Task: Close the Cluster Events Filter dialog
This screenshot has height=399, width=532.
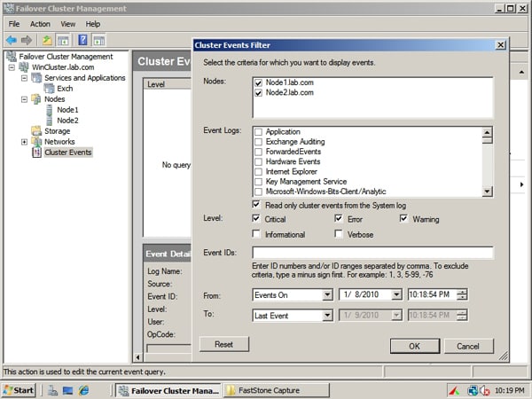Action: click(500, 45)
